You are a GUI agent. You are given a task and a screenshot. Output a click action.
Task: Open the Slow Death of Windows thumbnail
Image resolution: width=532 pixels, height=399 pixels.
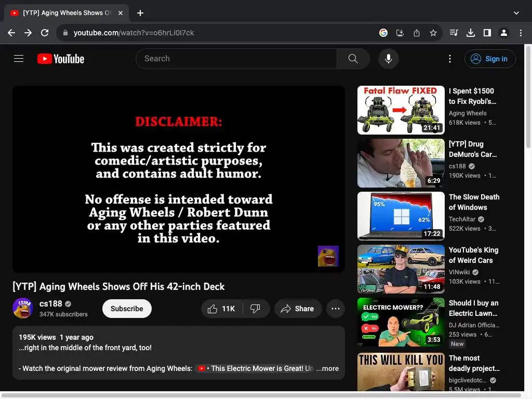[401, 216]
